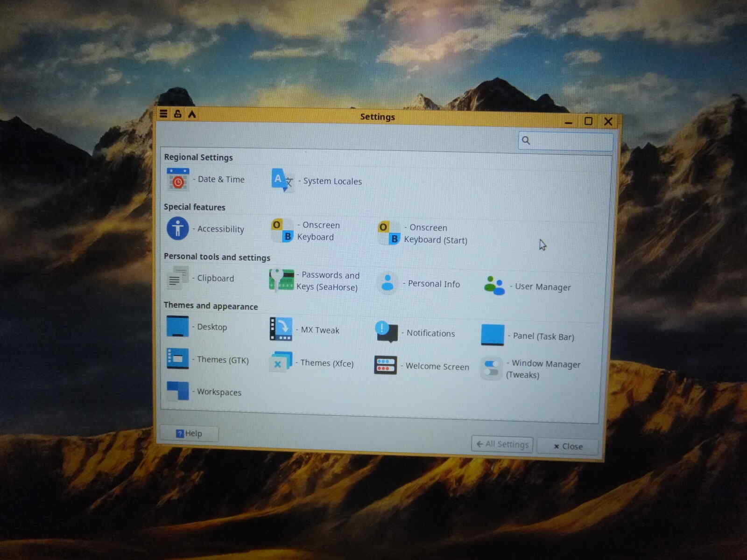Open Workspaces settings

[x=204, y=392]
